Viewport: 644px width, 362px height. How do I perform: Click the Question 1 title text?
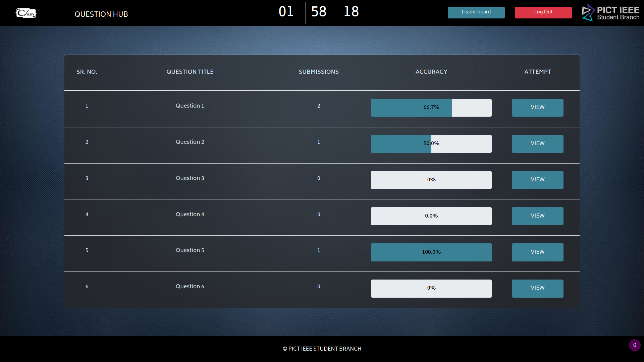pyautogui.click(x=190, y=106)
